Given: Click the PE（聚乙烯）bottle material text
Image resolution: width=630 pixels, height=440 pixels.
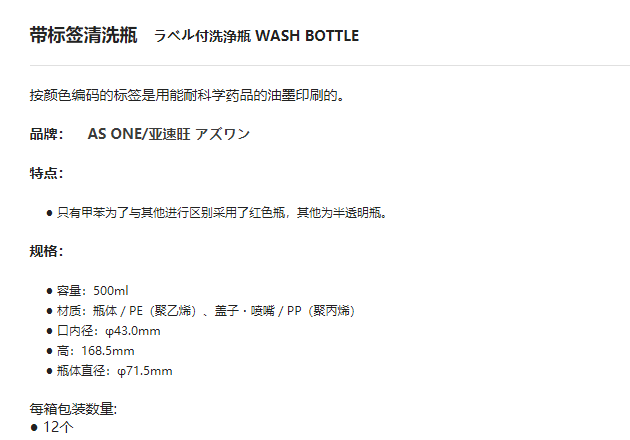Looking at the screenshot, I should click(x=162, y=311).
